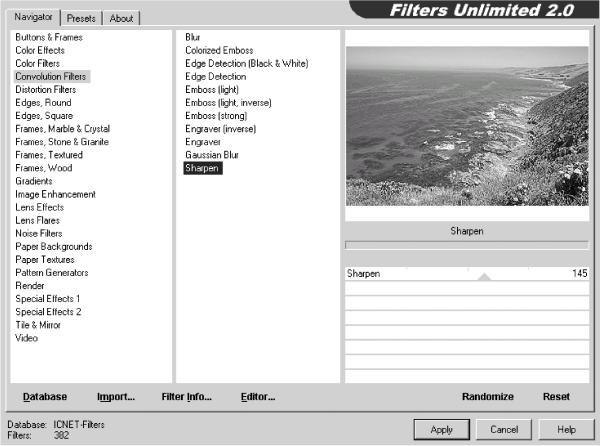This screenshot has width=600, height=446.
Task: Select the Noise Filters category
Action: [x=39, y=233]
